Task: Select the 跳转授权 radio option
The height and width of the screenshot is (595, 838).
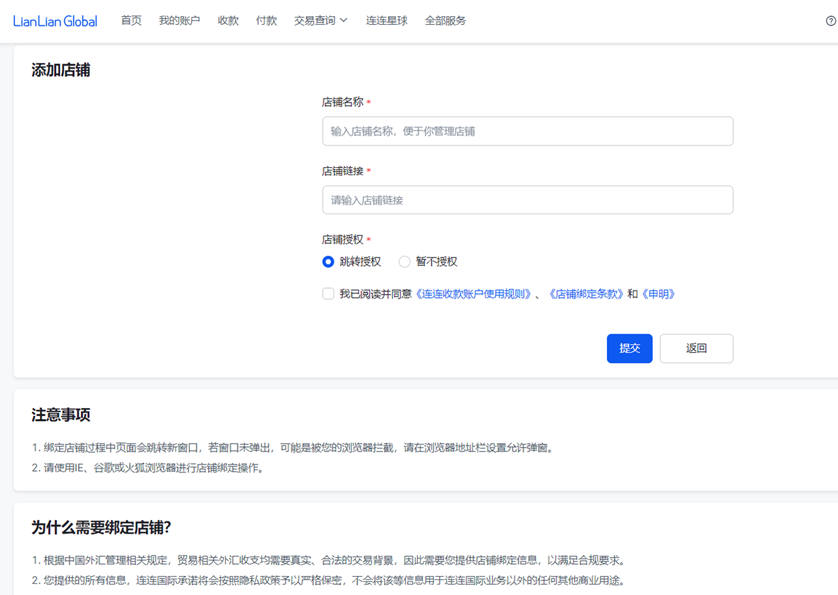Action: (x=328, y=262)
